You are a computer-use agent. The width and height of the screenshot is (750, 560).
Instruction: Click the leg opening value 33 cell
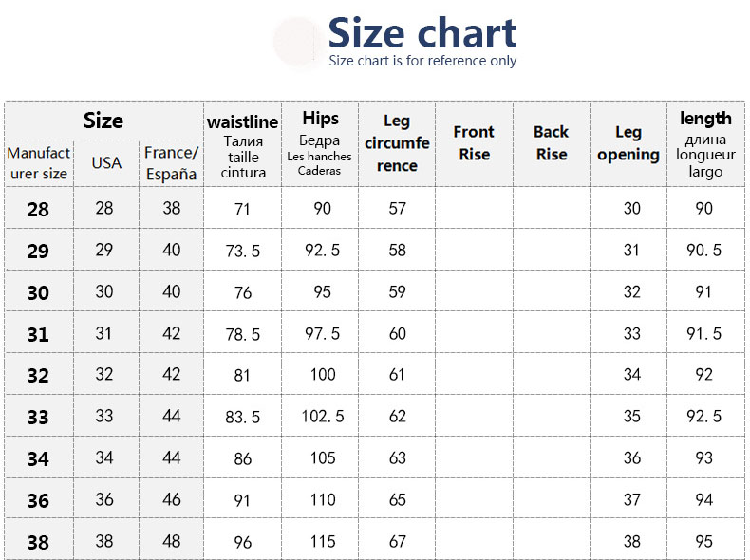[632, 334]
